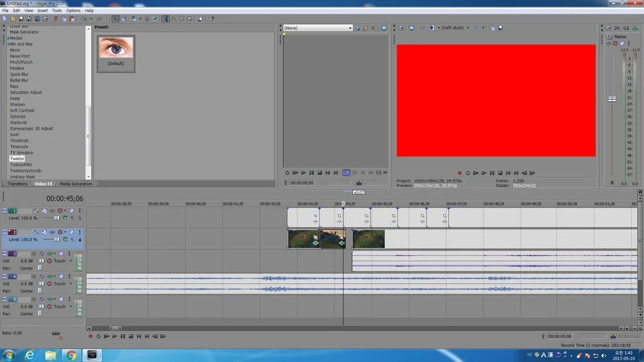Click the New project icon
Viewport: 644px width, 362px height.
pos(5,19)
